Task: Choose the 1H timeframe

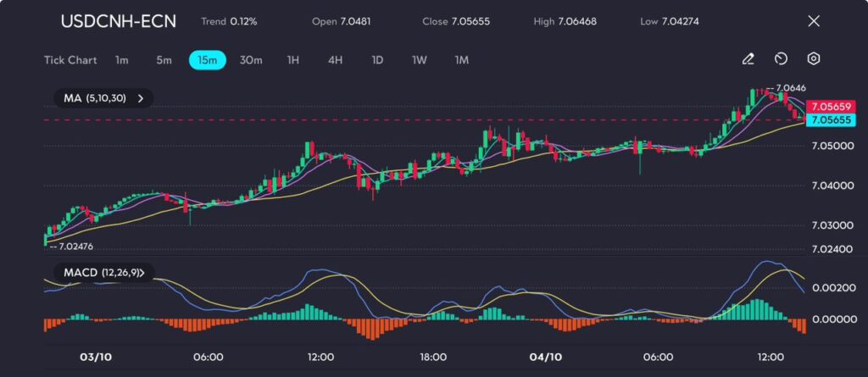Action: point(293,60)
